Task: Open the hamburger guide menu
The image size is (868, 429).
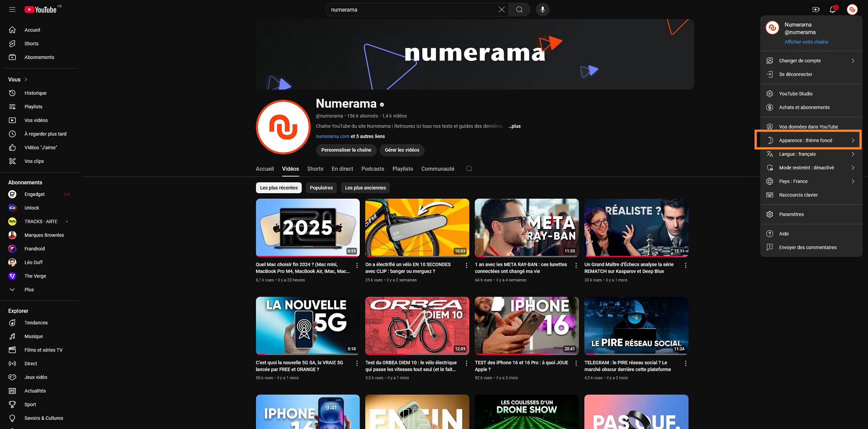Action: pos(12,9)
